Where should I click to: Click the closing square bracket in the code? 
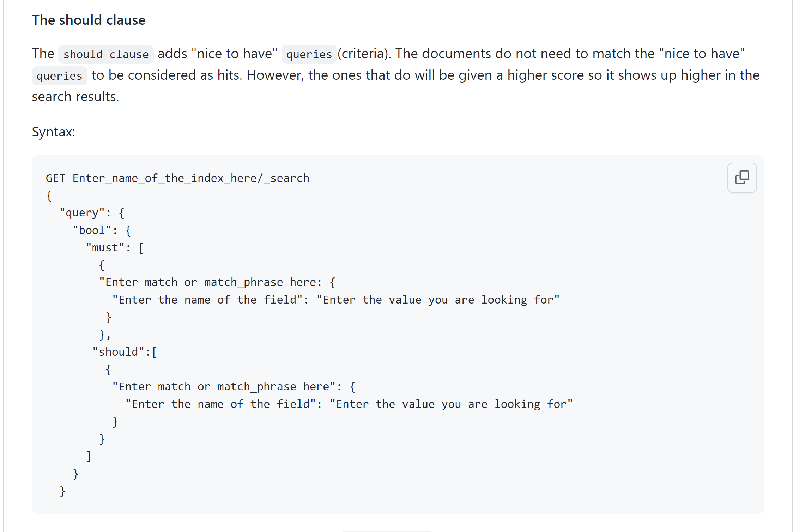click(89, 456)
